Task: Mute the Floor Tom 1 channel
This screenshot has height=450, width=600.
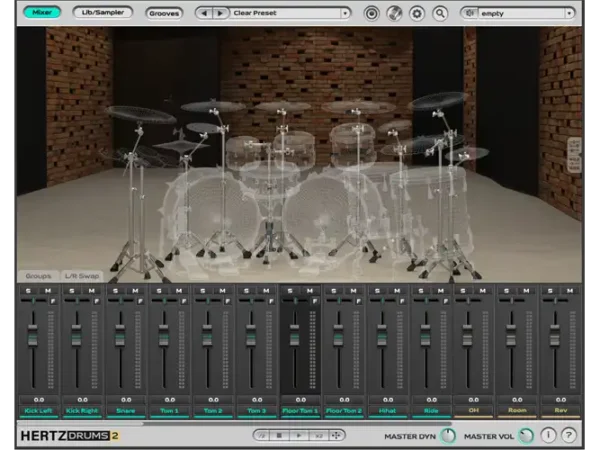Action: click(310, 291)
